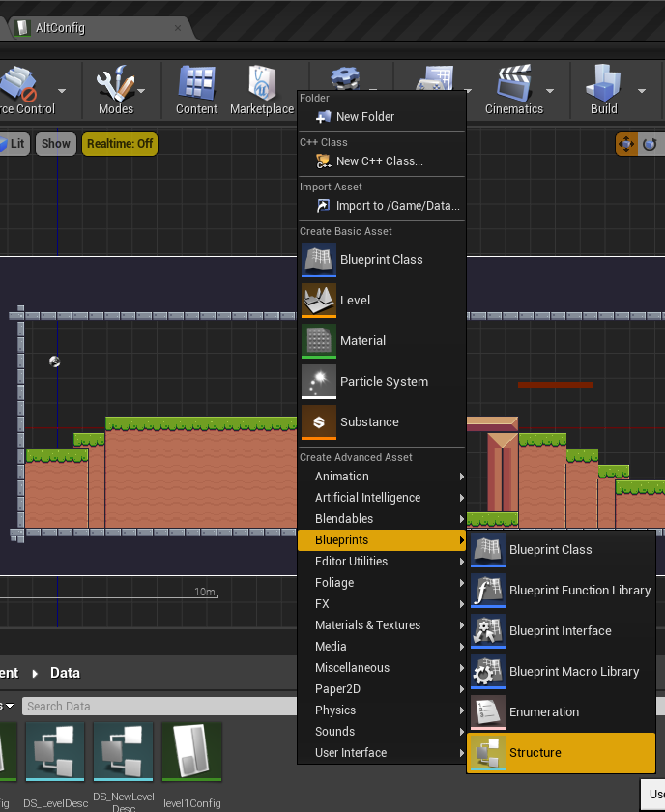This screenshot has height=812, width=665.
Task: Open the Show viewport options button
Action: pyautogui.click(x=56, y=144)
